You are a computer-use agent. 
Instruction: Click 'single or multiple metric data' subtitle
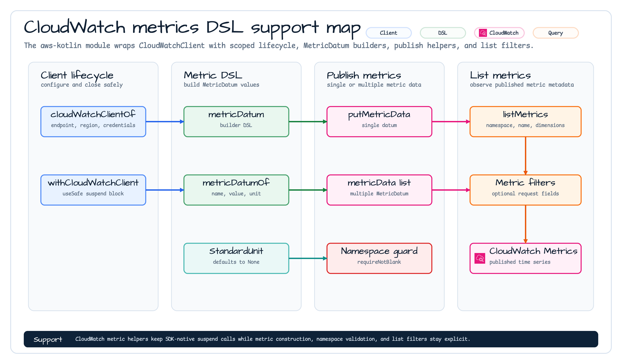pos(374,85)
